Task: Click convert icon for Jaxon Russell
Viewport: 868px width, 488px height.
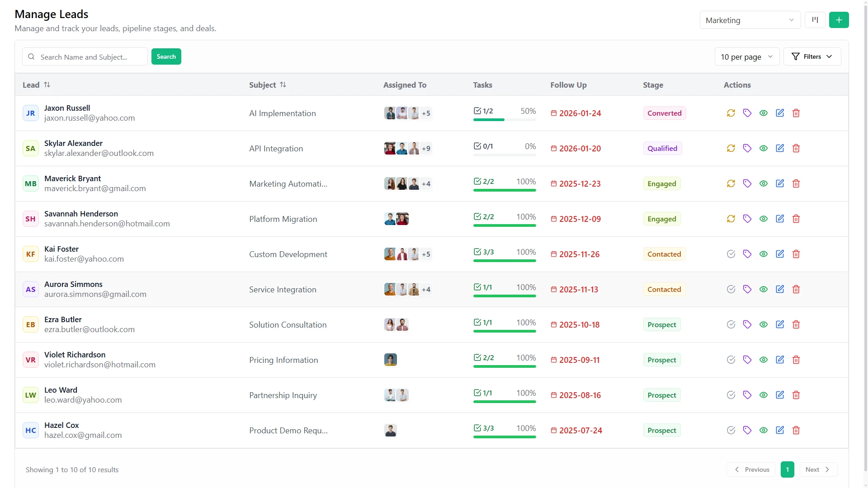Action: (731, 113)
